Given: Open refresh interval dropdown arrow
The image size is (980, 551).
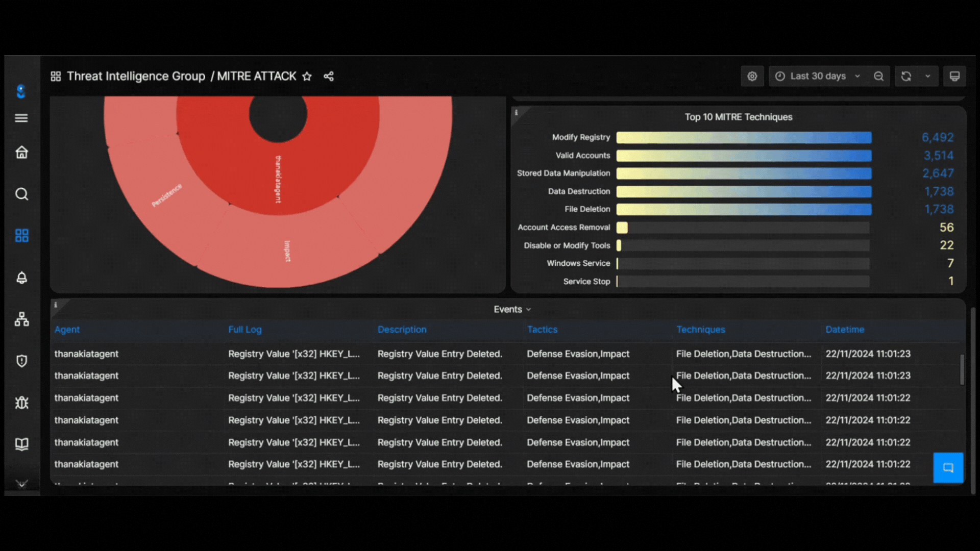Looking at the screenshot, I should pyautogui.click(x=928, y=76).
